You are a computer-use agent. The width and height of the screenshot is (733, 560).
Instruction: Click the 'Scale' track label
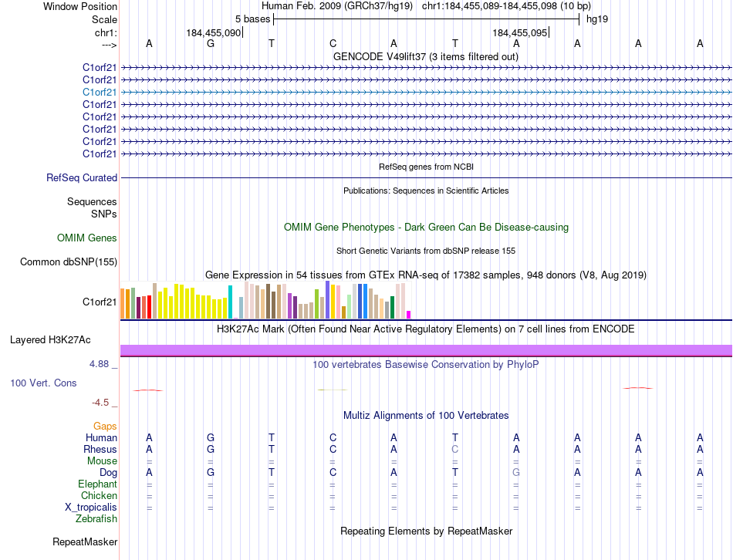pos(104,19)
